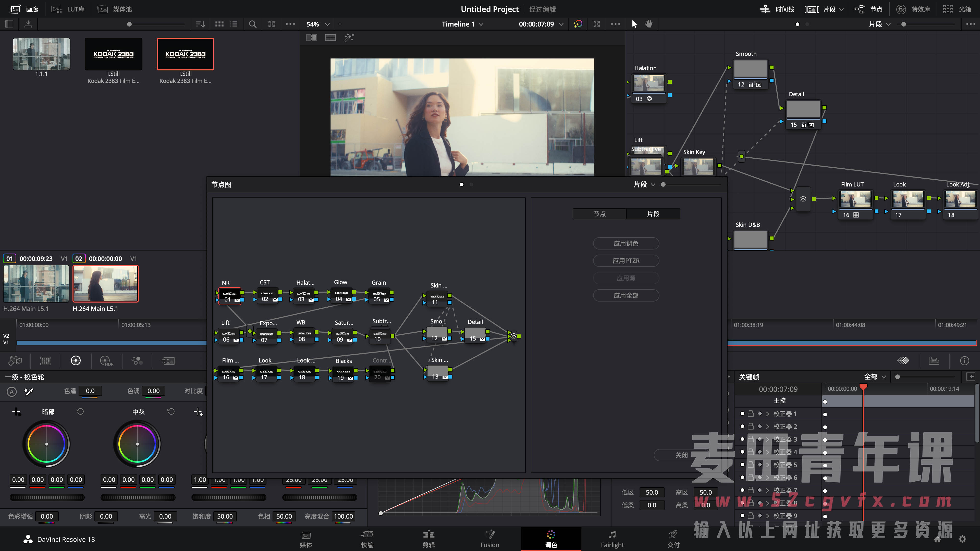Image resolution: width=980 pixels, height=551 pixels.
Task: Reset the 中灰 gamma wheel
Action: 171,411
